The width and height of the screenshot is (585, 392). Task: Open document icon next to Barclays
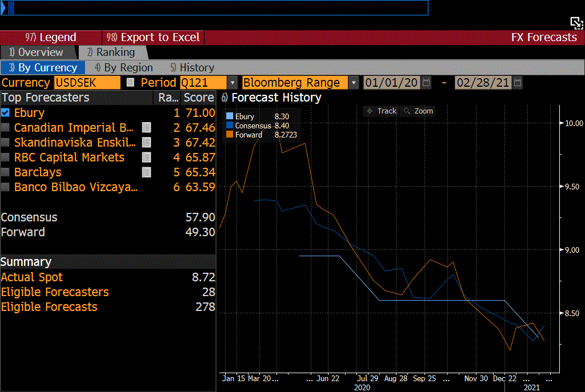(147, 172)
